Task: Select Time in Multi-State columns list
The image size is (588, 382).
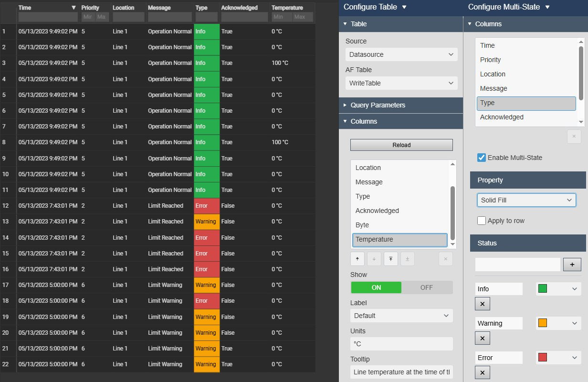Action: [x=526, y=45]
